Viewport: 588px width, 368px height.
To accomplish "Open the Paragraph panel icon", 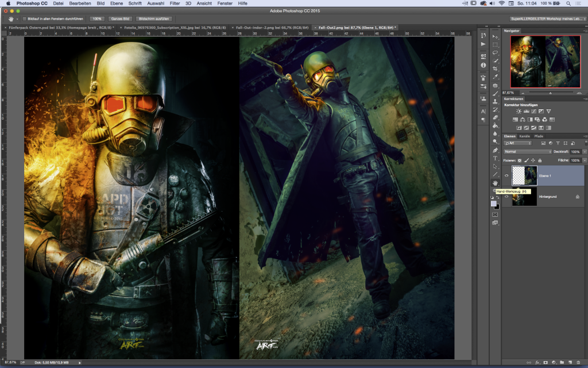I will [x=483, y=120].
